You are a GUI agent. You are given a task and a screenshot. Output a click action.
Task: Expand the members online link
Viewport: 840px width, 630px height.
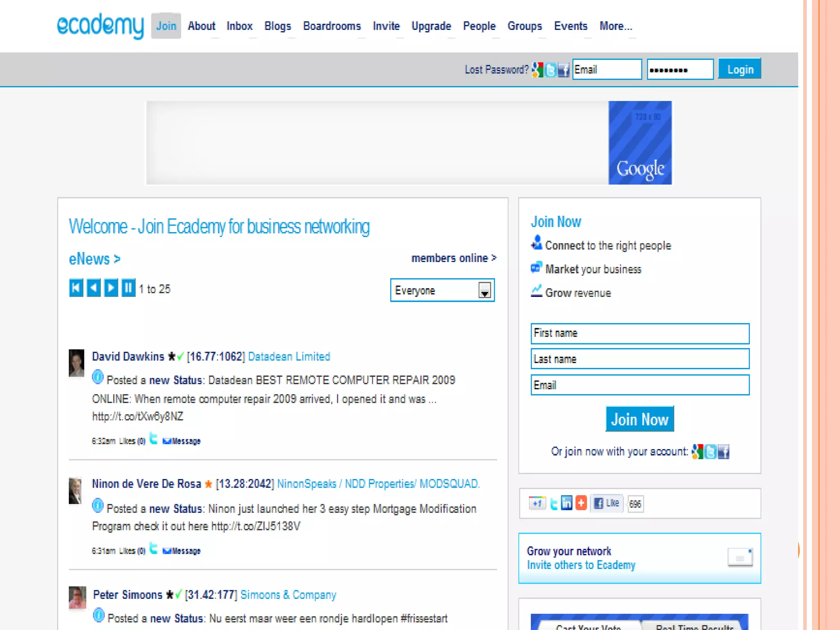point(454,258)
